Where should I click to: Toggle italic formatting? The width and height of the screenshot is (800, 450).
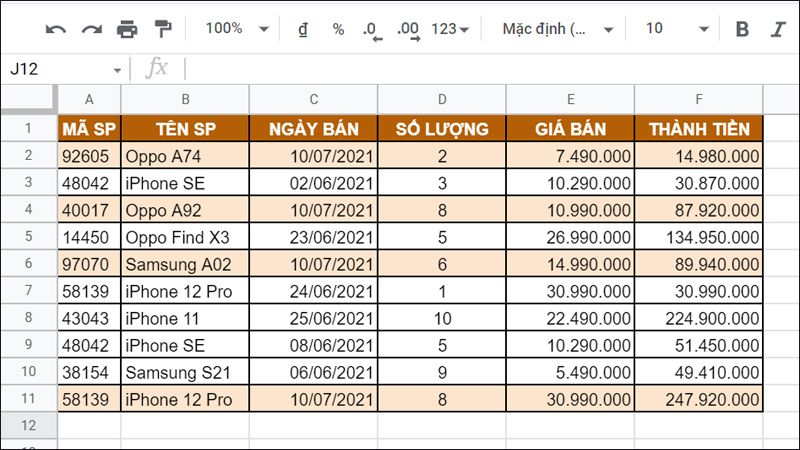tap(777, 29)
